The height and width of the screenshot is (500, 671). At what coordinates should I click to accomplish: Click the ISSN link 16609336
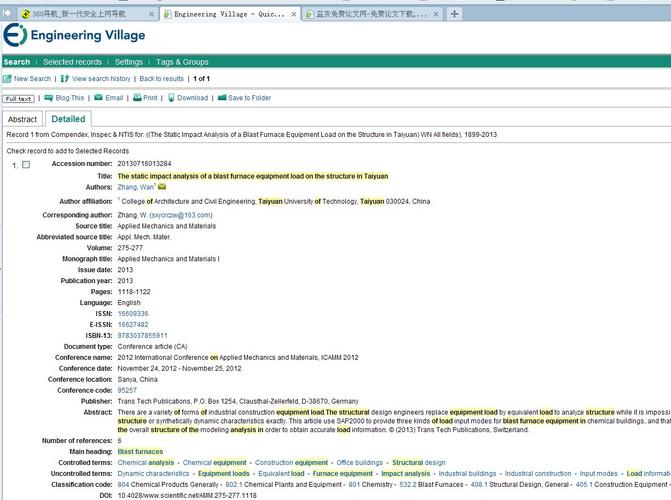coord(133,314)
